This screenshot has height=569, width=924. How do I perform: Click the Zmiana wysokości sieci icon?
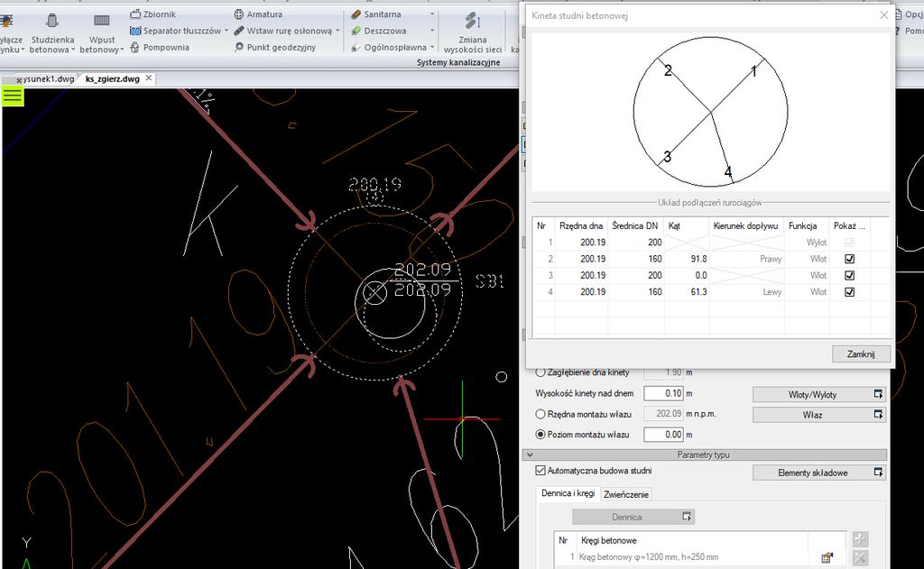click(473, 22)
